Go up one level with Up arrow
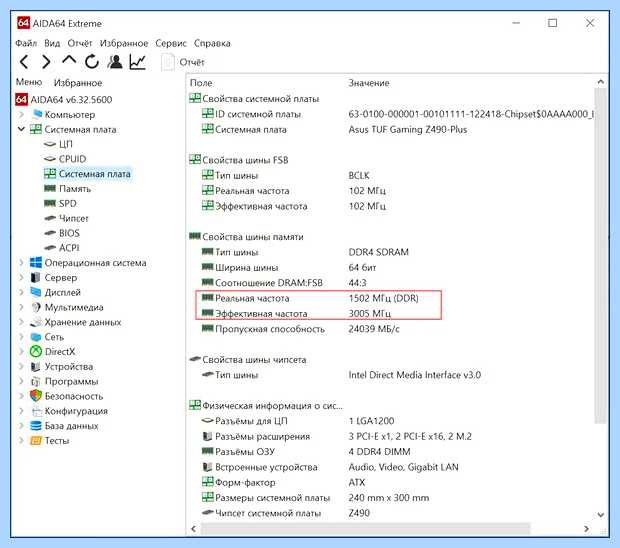The image size is (620, 548). (69, 60)
